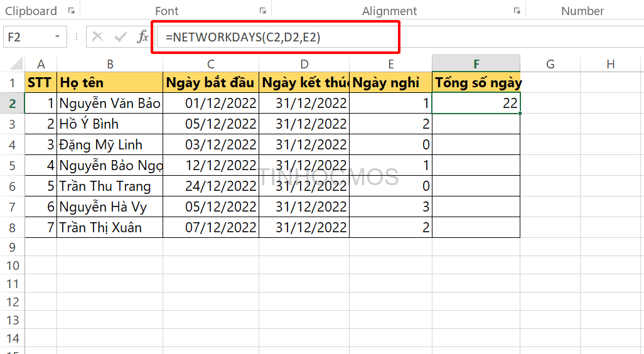Image resolution: width=644 pixels, height=354 pixels.
Task: Click days-off value 3 for Nguyễn Hà Vy
Action: [x=390, y=206]
